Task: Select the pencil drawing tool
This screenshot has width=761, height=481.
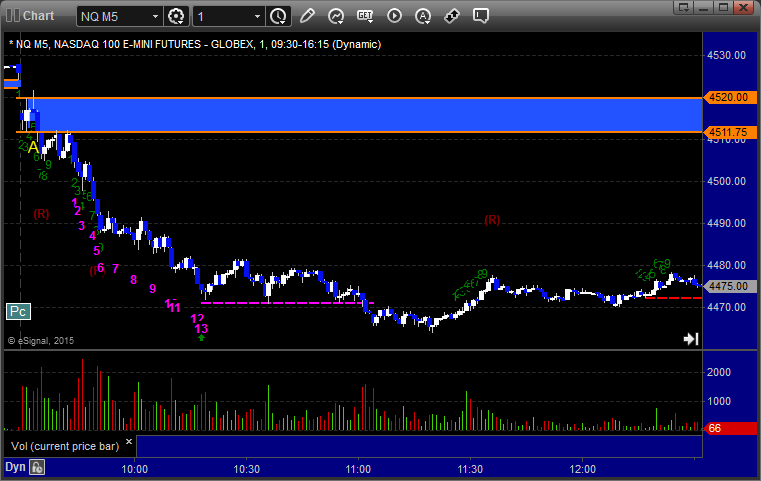Action: pos(307,16)
